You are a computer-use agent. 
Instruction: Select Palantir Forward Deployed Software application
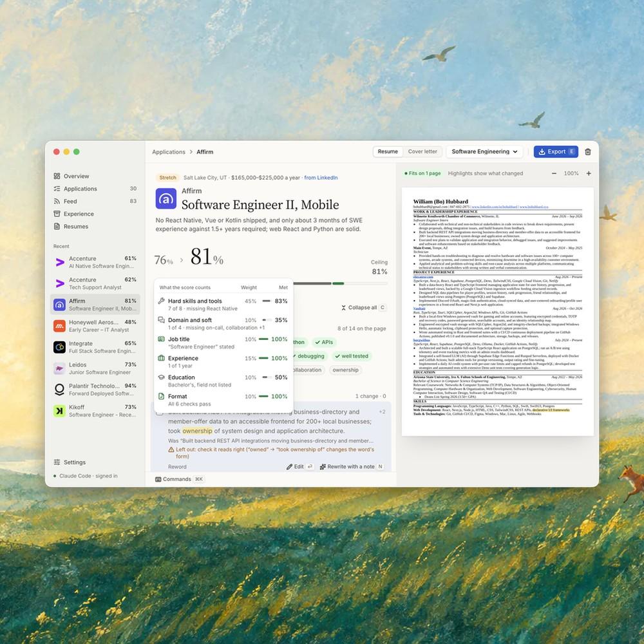[95, 390]
